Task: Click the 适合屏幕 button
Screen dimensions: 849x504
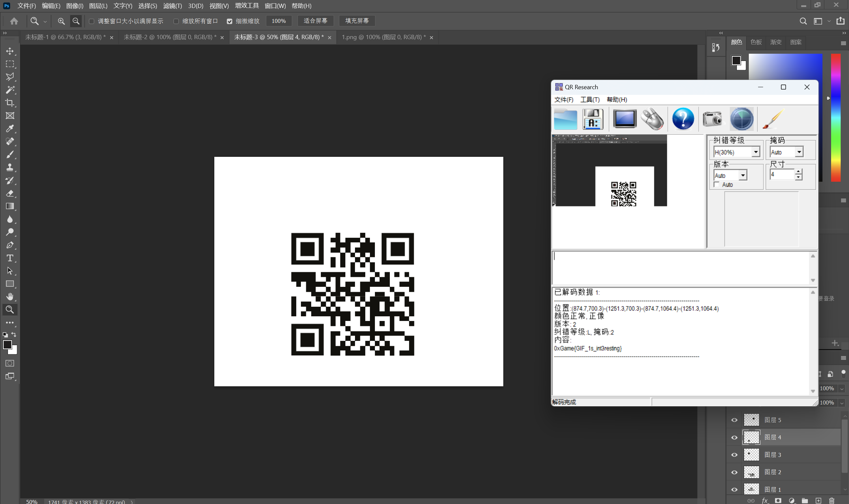Action: coord(315,21)
